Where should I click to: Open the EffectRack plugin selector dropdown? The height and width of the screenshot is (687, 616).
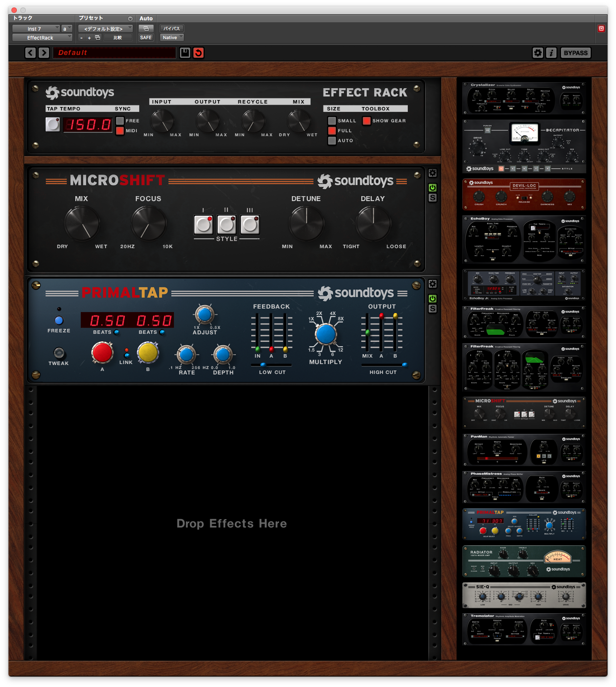coord(42,38)
